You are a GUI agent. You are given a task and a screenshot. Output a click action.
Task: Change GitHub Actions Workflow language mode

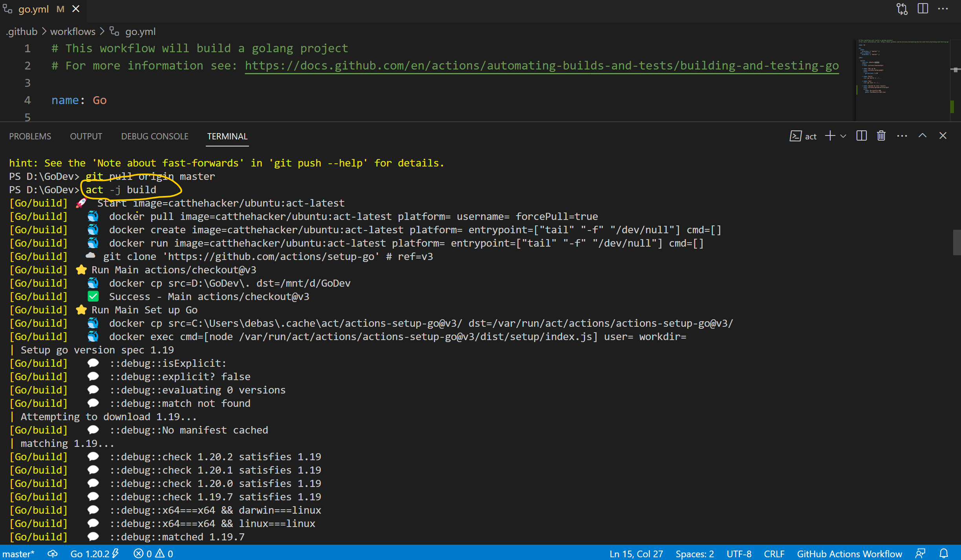click(849, 554)
